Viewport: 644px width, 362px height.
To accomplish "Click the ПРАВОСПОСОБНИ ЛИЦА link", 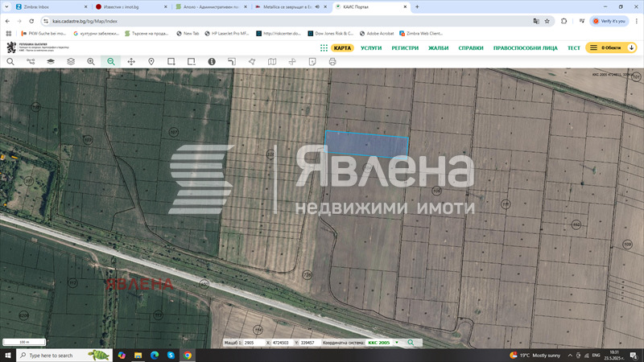I will pyautogui.click(x=525, y=47).
